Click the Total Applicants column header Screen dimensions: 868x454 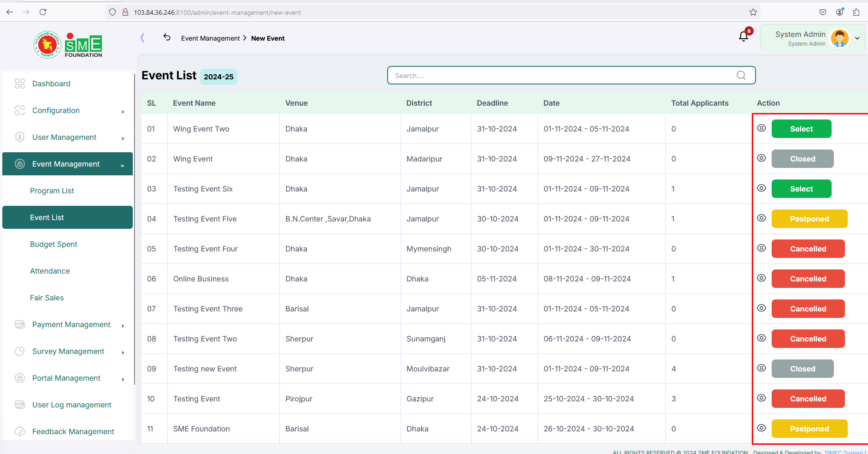700,103
